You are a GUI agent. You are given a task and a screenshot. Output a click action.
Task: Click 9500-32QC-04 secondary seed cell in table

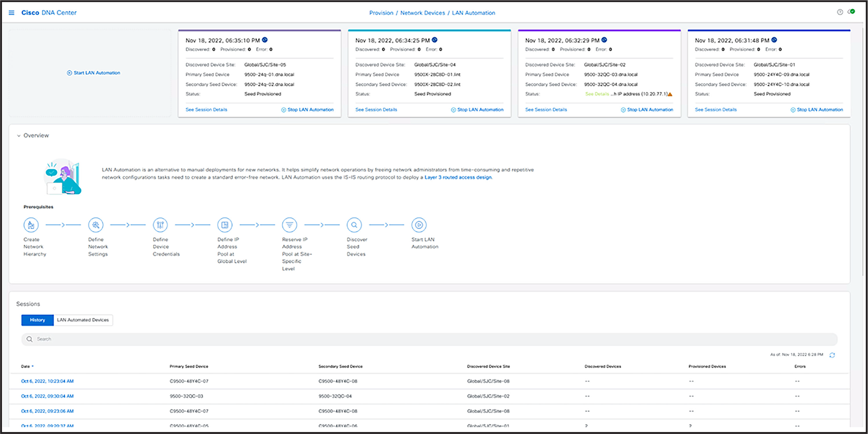(x=335, y=396)
